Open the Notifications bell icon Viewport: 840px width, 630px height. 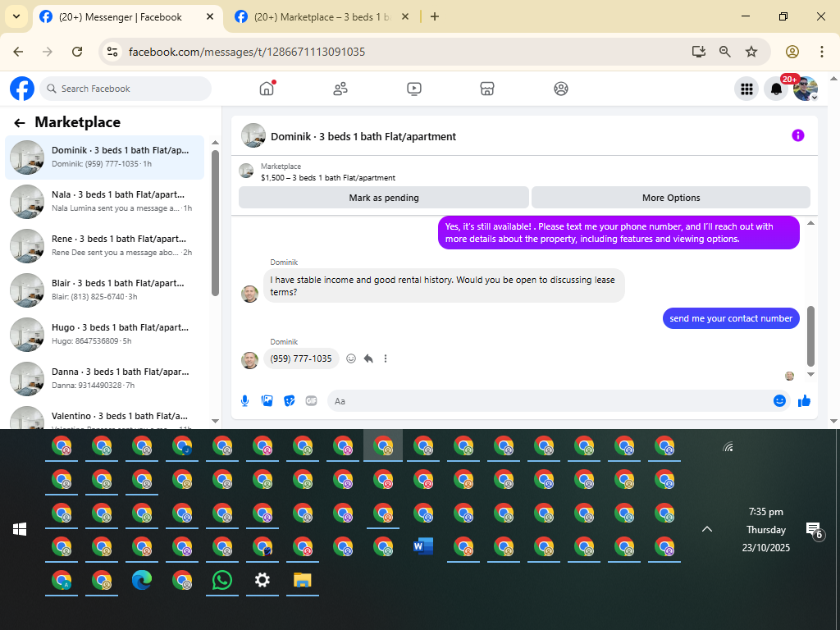776,89
